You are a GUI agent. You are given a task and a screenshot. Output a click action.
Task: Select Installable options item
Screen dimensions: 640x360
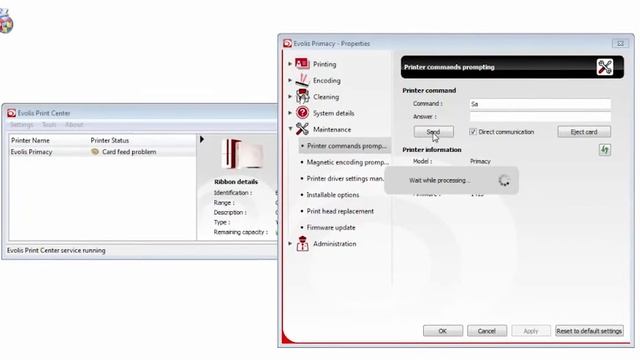click(333, 195)
